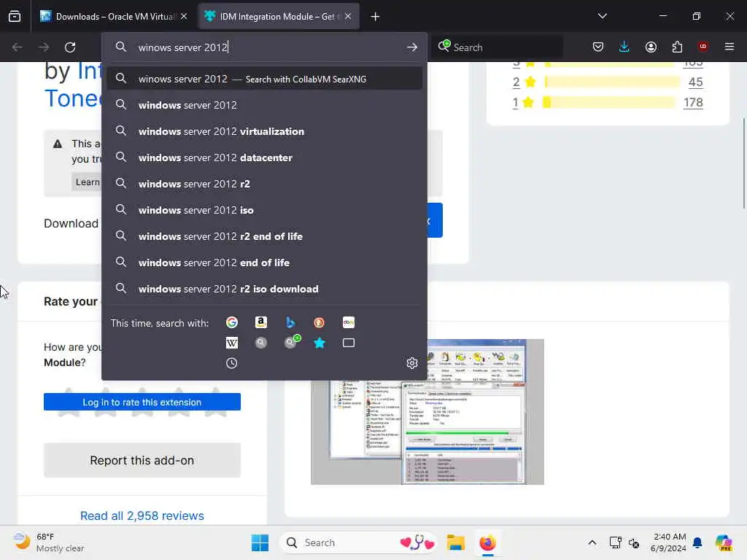The height and width of the screenshot is (560, 747).
Task: Open the uBlock Origin toolbar icon
Action: tap(703, 47)
